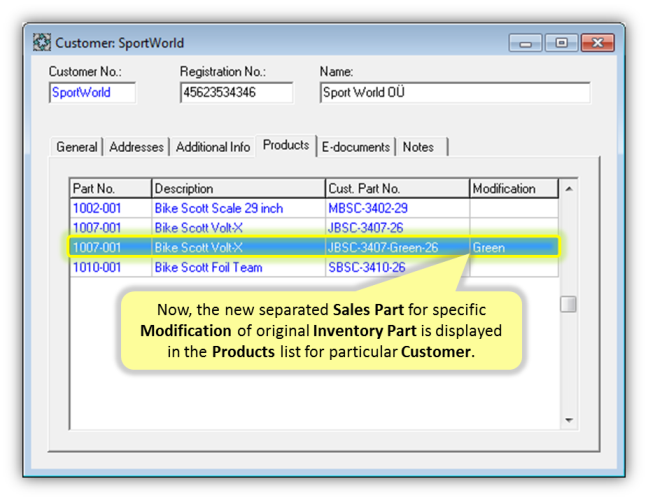Click customer part number MBSC-3402-29
The width and height of the screenshot is (648, 500).
368,208
